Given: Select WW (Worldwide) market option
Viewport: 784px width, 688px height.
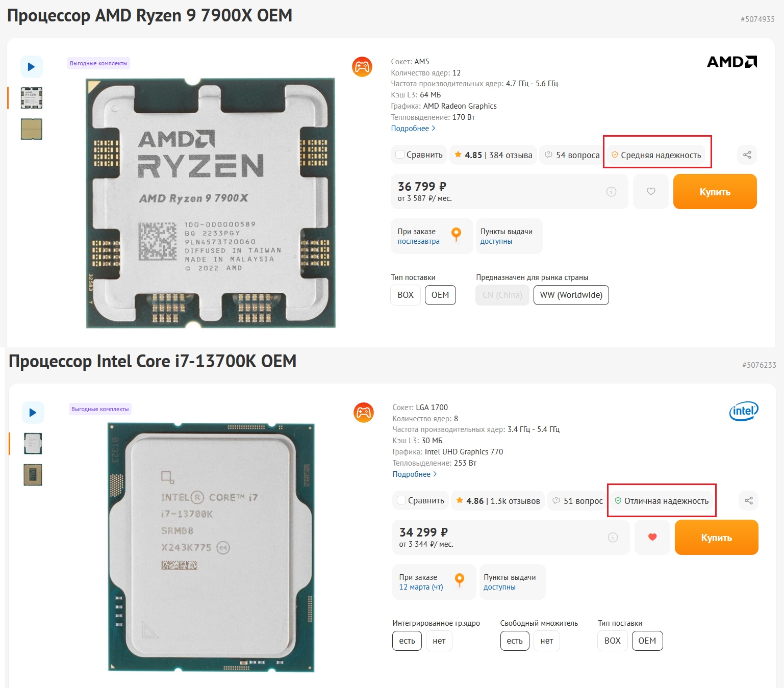Looking at the screenshot, I should [571, 295].
